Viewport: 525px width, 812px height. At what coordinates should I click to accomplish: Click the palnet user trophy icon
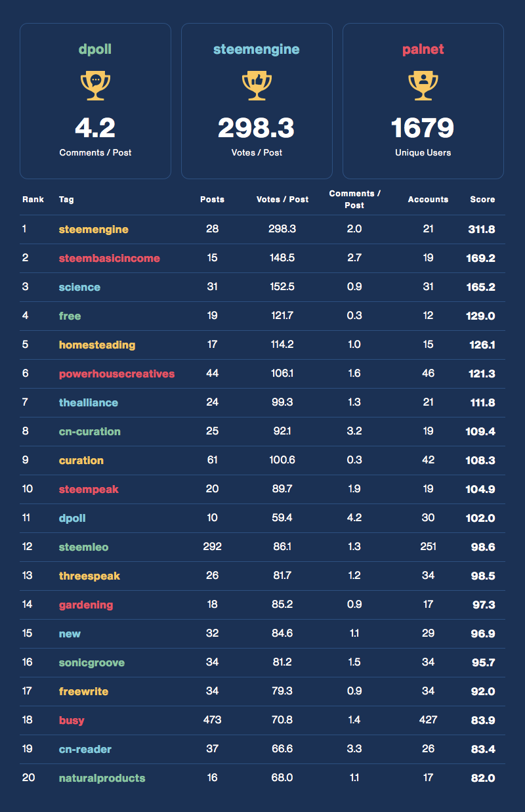point(423,86)
